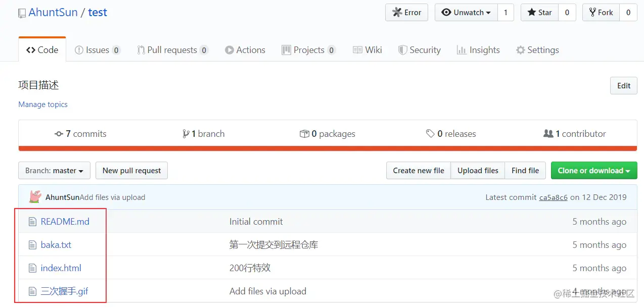Click the branch icon beside 1 branch
The image size is (644, 308).
186,134
